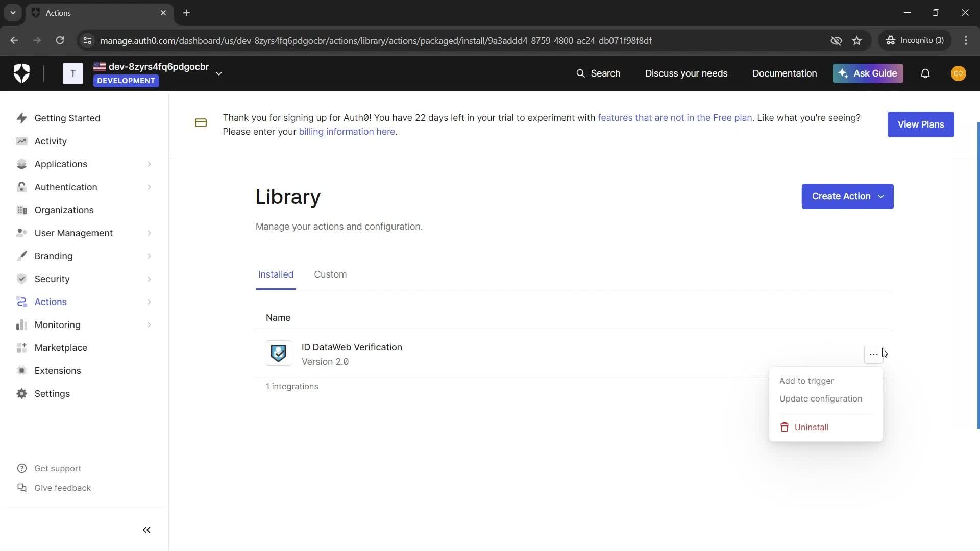Expand the Authentication submenu chevron
The image size is (980, 551).
pos(149,187)
